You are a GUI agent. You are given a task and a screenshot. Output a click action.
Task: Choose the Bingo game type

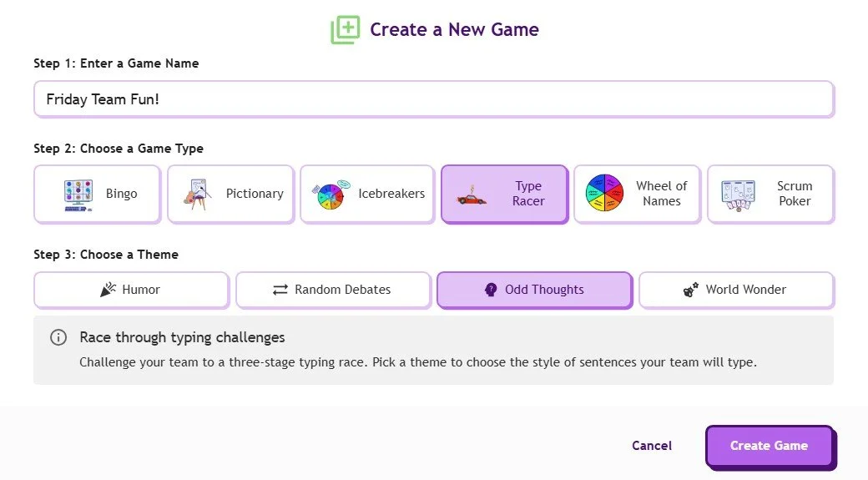98,194
